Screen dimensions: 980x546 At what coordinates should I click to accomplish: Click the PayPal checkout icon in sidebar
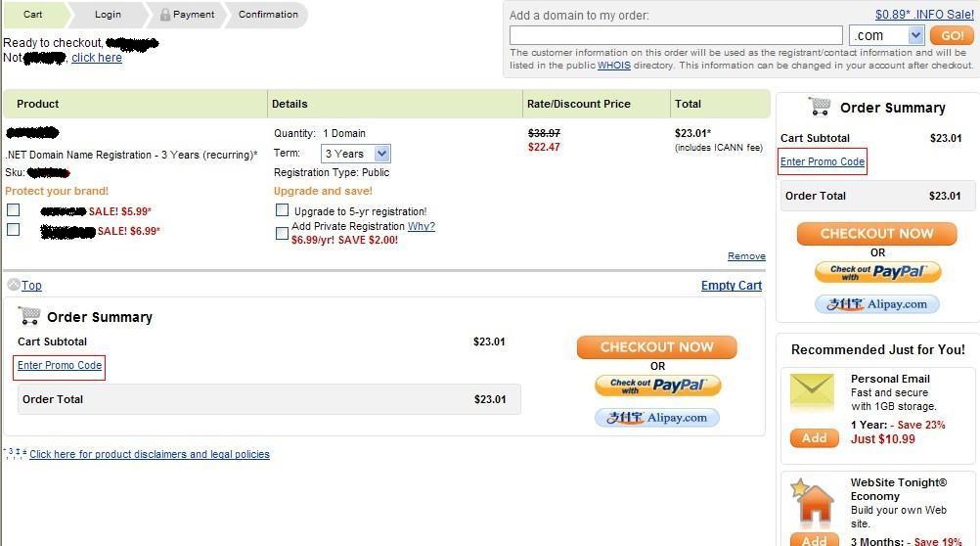[877, 272]
